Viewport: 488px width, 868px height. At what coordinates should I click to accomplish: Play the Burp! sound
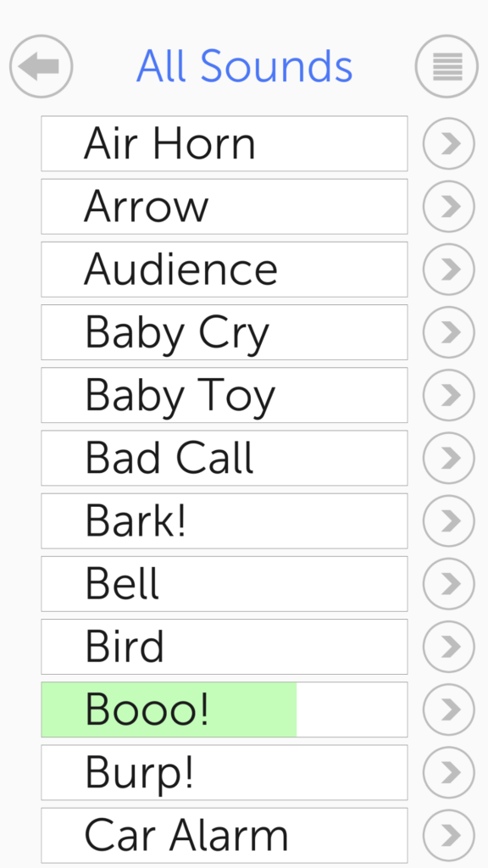click(x=224, y=772)
